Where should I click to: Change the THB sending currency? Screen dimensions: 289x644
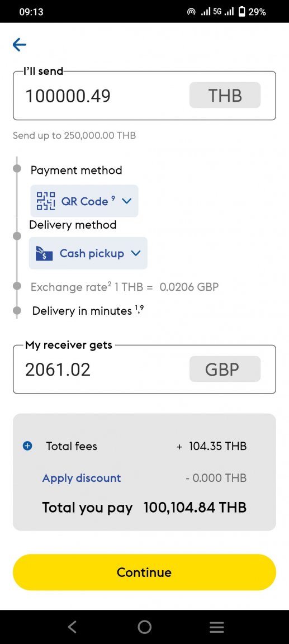coord(225,95)
